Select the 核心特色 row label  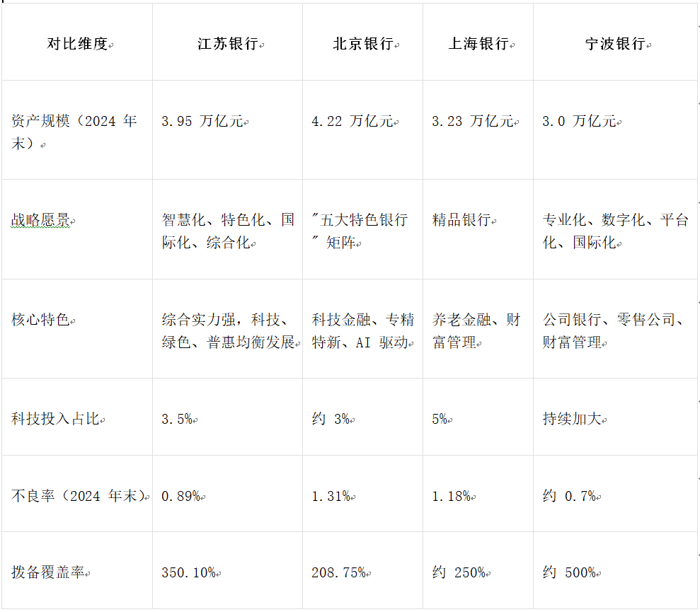(x=40, y=320)
